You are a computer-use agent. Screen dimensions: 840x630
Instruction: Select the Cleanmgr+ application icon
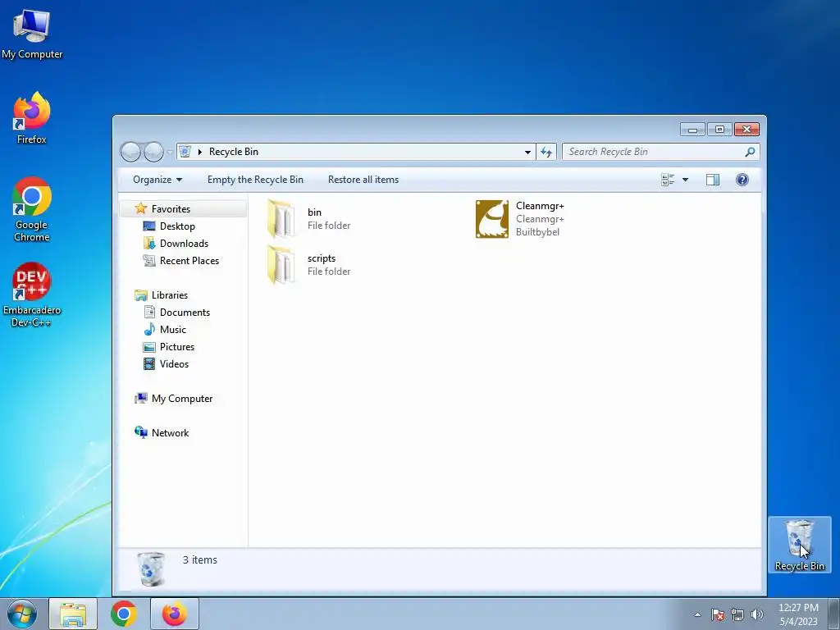pos(492,218)
